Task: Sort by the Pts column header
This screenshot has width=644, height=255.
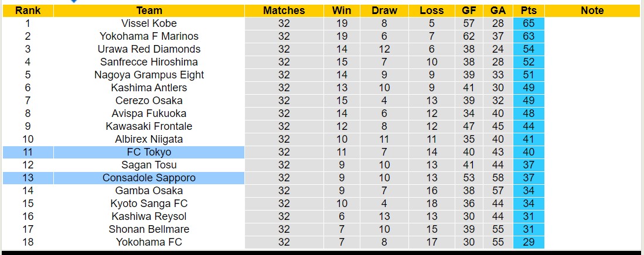Action: click(x=528, y=11)
